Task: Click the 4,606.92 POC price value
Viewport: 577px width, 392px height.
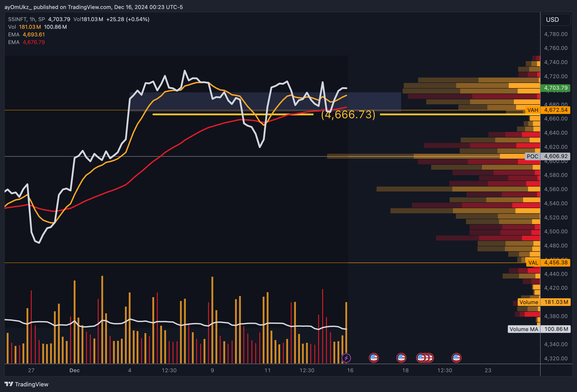Action: point(556,156)
